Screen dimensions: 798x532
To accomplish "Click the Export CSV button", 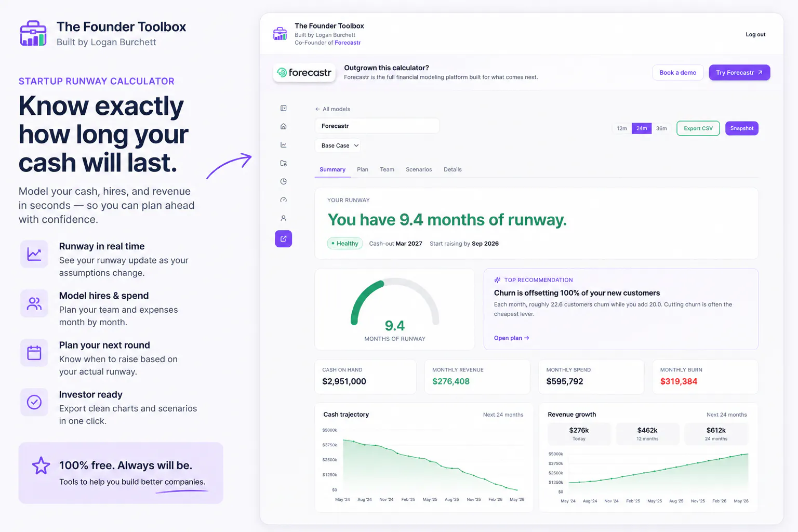I will pyautogui.click(x=698, y=128).
